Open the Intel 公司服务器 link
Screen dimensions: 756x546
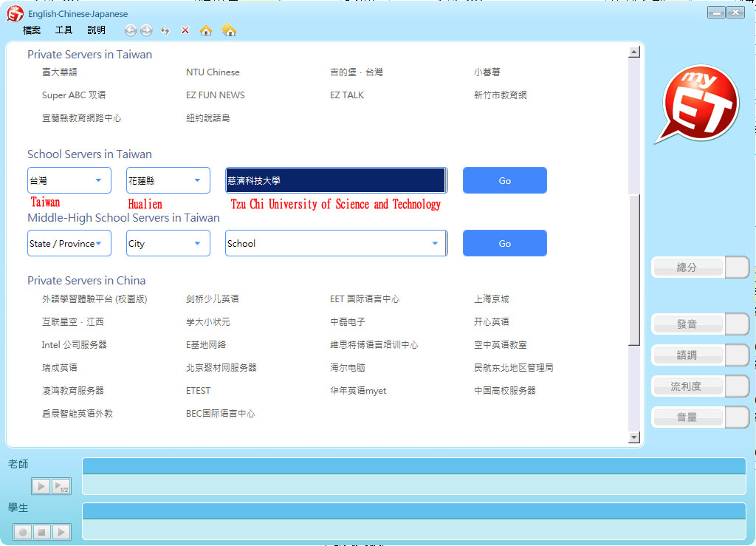(75, 345)
